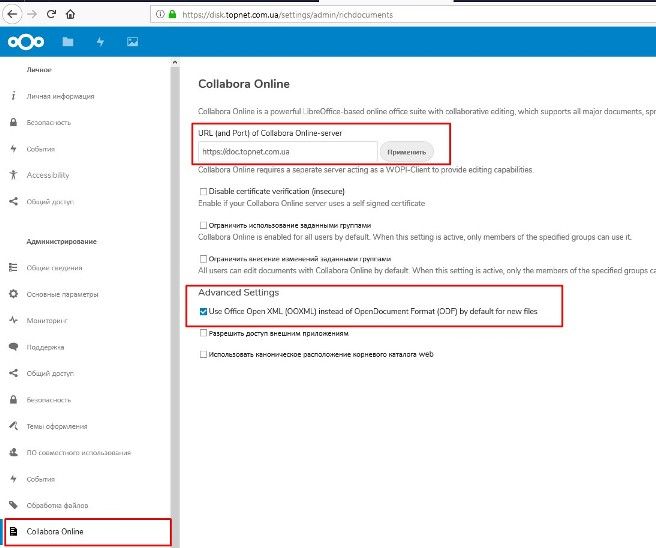Click the speech bubble icon beside Поддержка
Viewport: 656px width, 548px height.
coord(13,346)
